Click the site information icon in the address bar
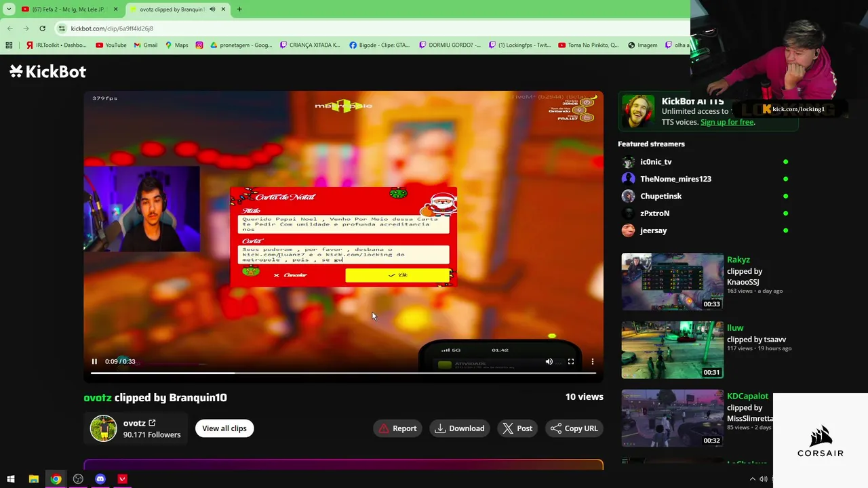868x488 pixels. pyautogui.click(x=62, y=28)
